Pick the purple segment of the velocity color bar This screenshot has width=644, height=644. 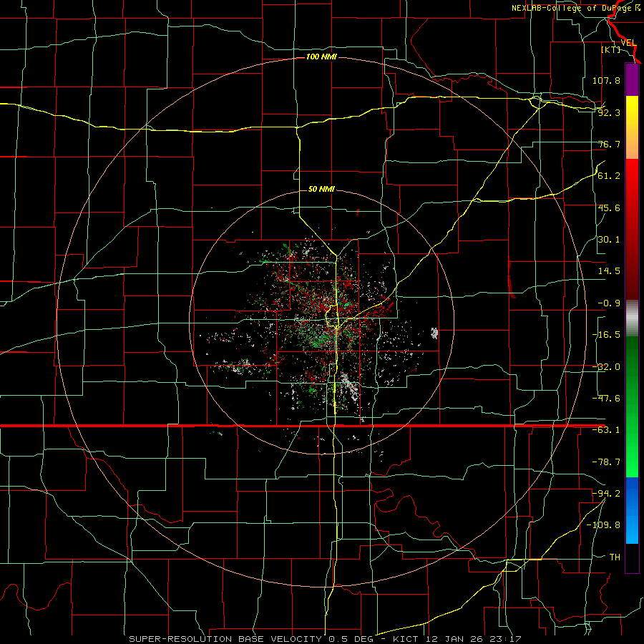[x=632, y=79]
